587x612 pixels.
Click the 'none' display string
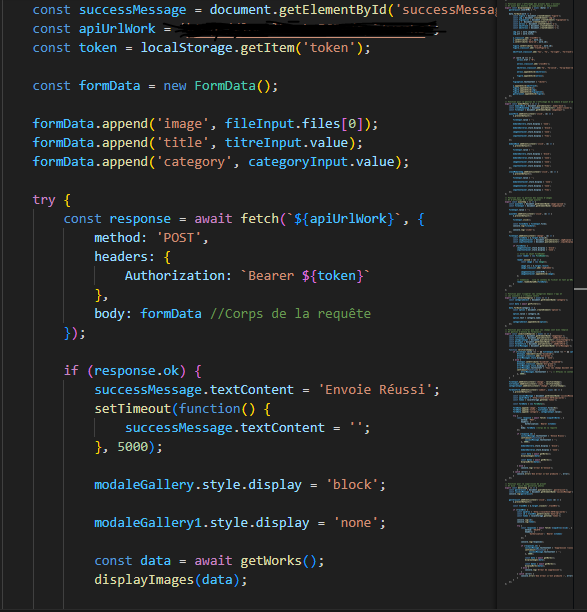click(x=356, y=523)
